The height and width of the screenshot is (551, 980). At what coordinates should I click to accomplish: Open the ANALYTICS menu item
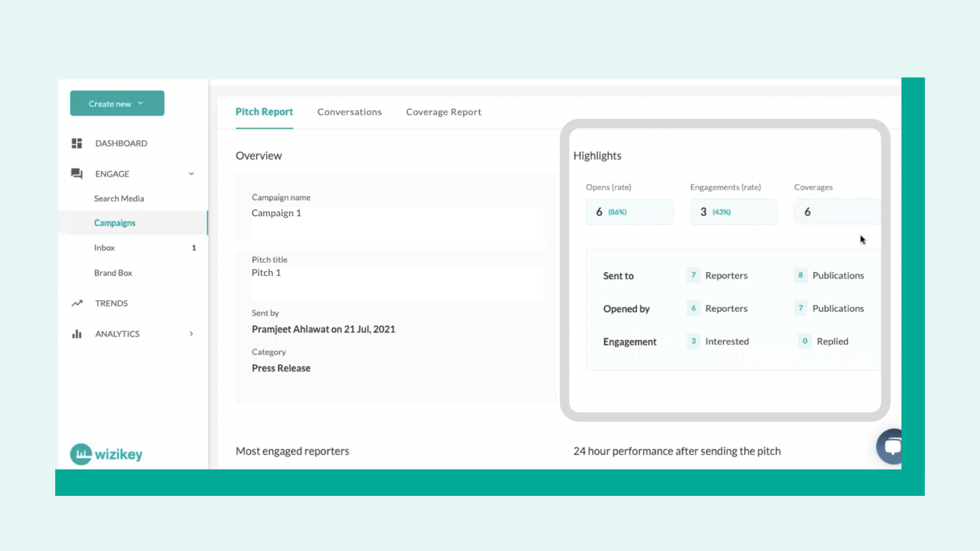117,334
